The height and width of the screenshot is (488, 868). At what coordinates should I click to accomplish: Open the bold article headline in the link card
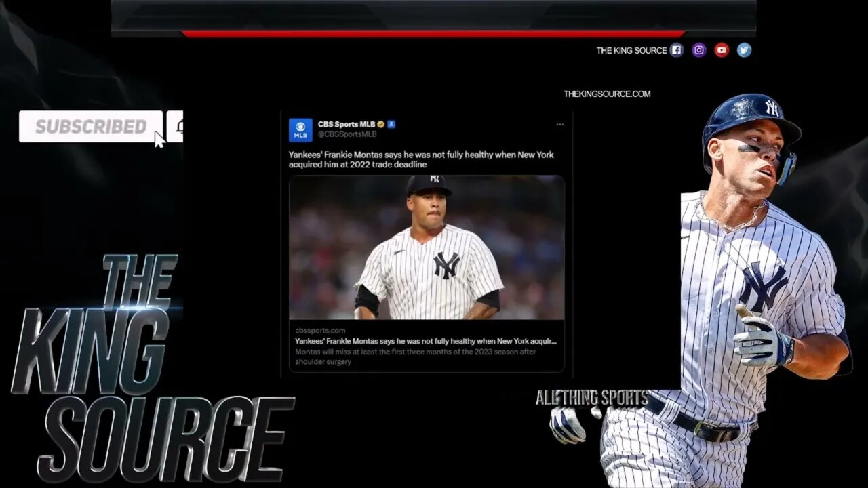426,341
